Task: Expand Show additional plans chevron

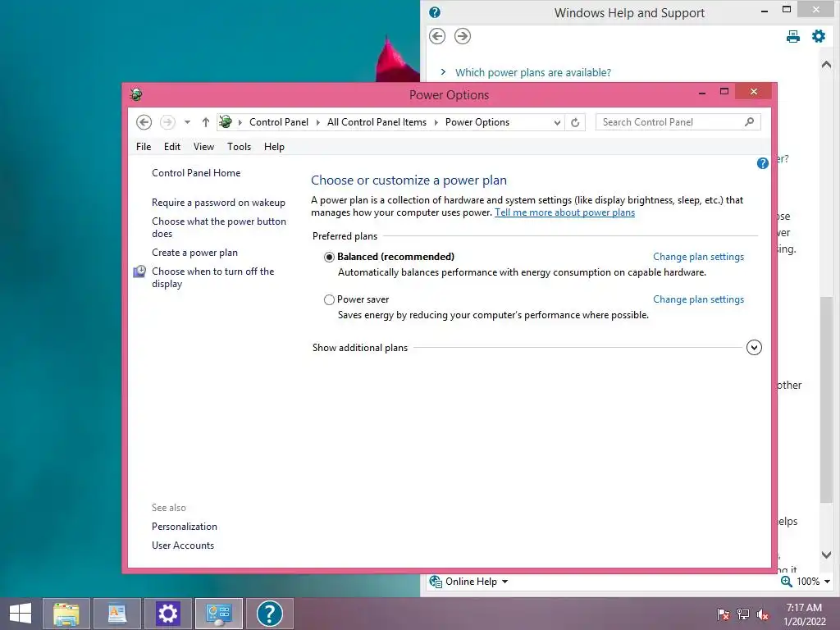Action: [754, 348]
